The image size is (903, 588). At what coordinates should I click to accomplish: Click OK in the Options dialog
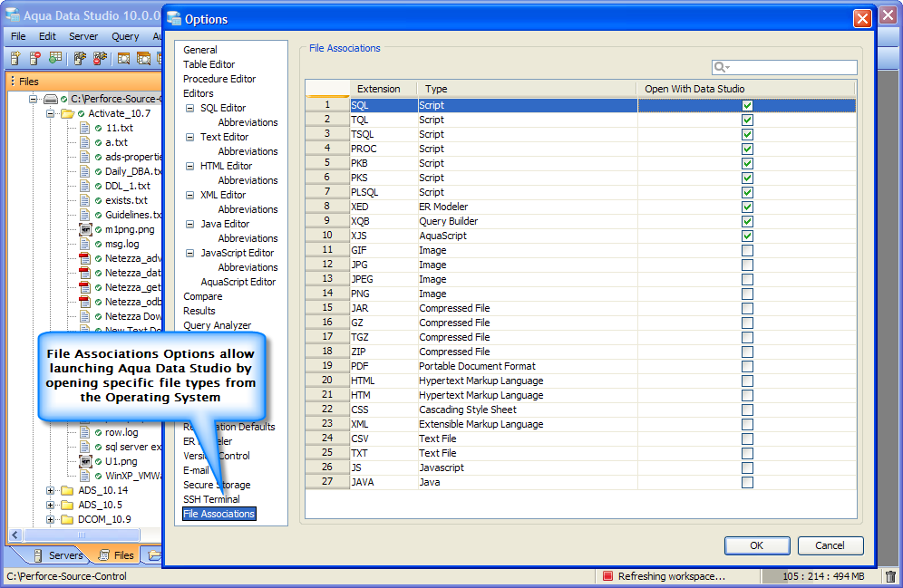click(x=757, y=545)
